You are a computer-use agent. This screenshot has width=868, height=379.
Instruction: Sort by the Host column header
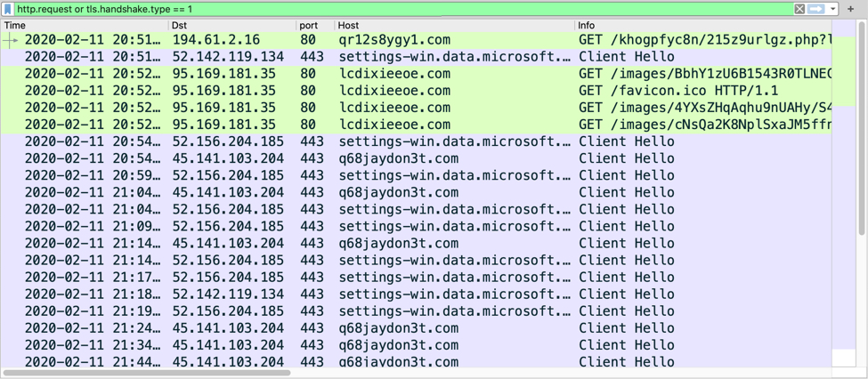[454, 25]
